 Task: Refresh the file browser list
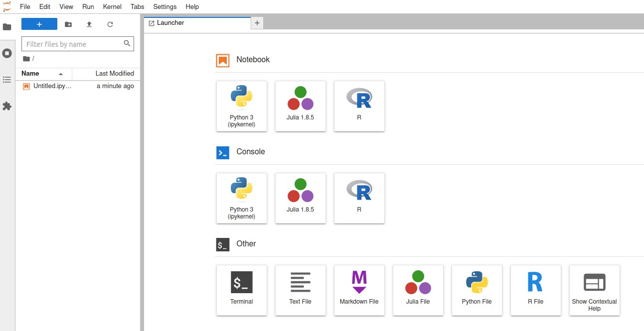(110, 24)
